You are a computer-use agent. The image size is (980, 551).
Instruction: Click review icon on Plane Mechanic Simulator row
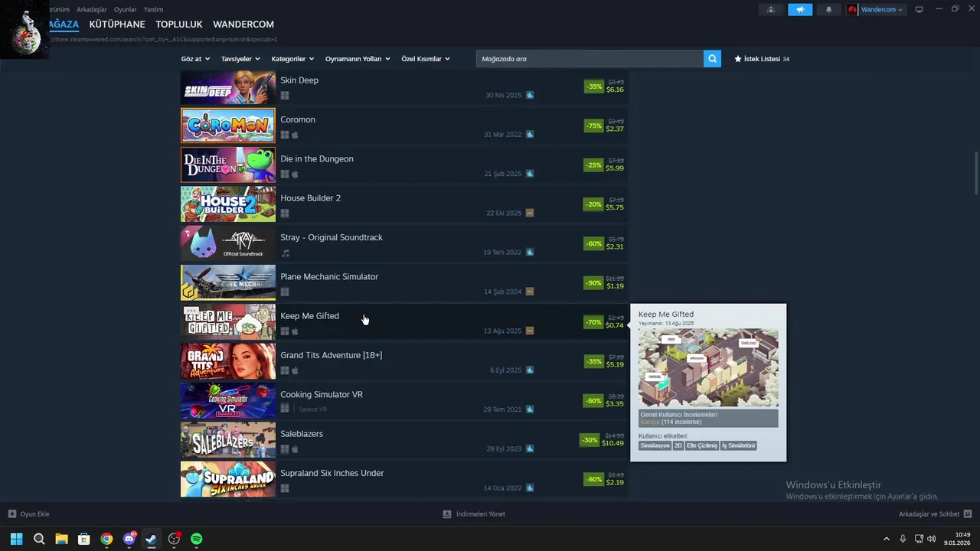(x=530, y=292)
